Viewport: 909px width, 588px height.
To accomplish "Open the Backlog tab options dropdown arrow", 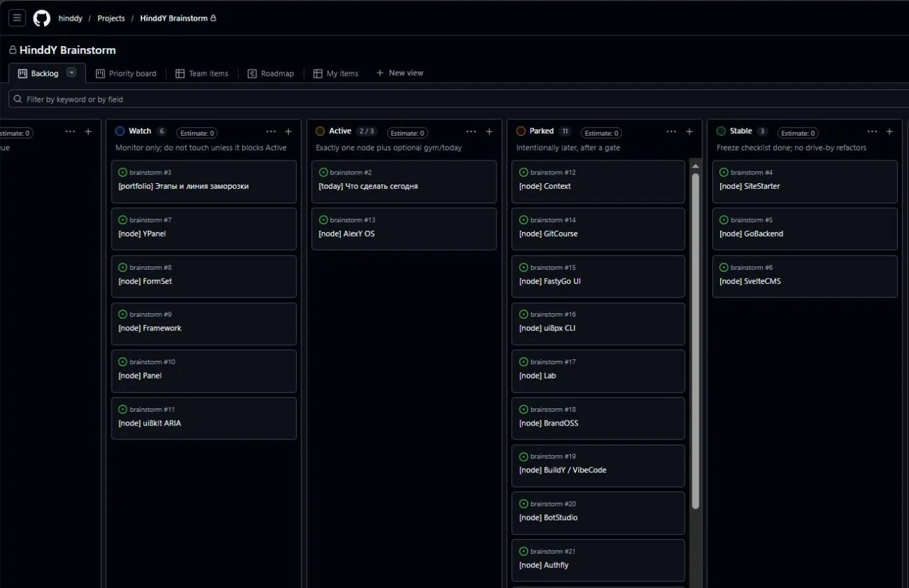I will click(x=72, y=72).
